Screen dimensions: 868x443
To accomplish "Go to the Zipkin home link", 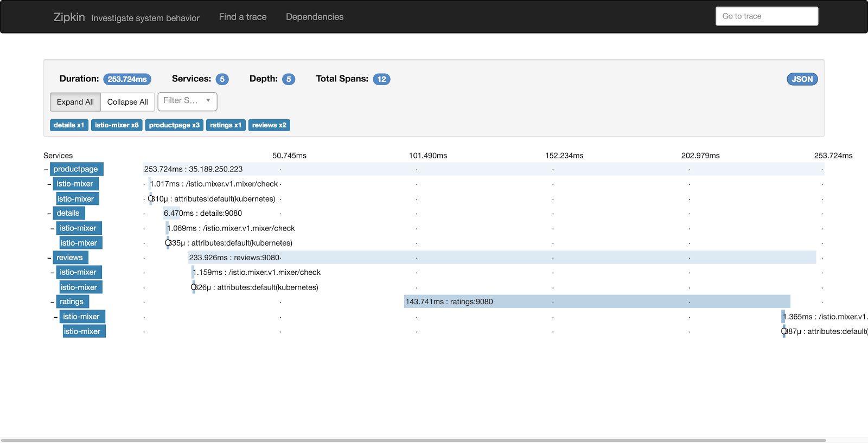I will coord(69,17).
